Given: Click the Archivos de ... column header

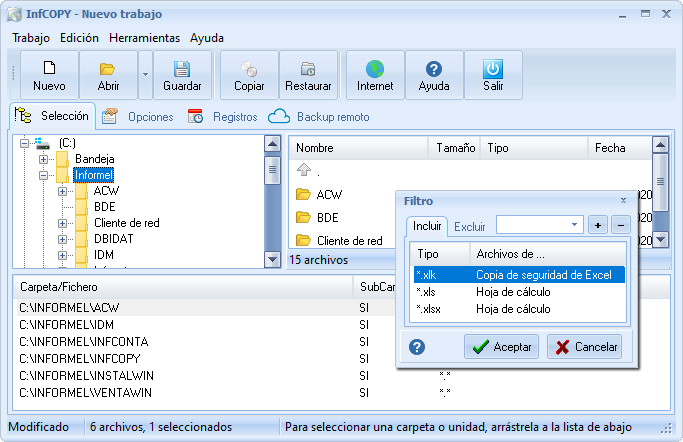Looking at the screenshot, I should click(x=548, y=254).
